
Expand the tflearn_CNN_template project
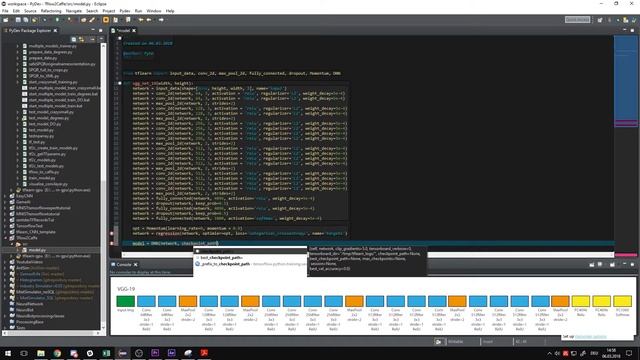[5, 232]
